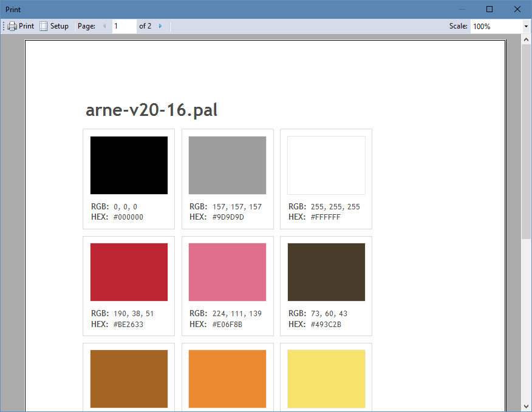Click the 'Page:' label
The width and height of the screenshot is (532, 412).
click(x=86, y=26)
